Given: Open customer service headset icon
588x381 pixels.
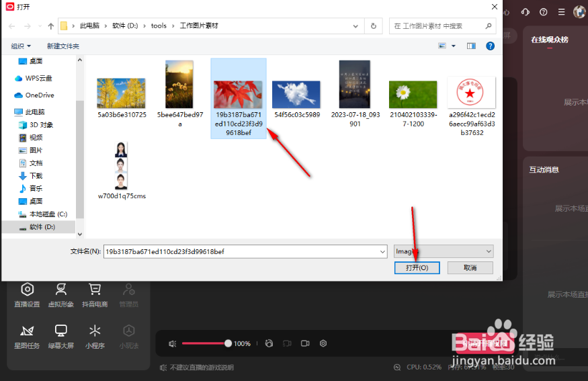Looking at the screenshot, I should (526, 12).
